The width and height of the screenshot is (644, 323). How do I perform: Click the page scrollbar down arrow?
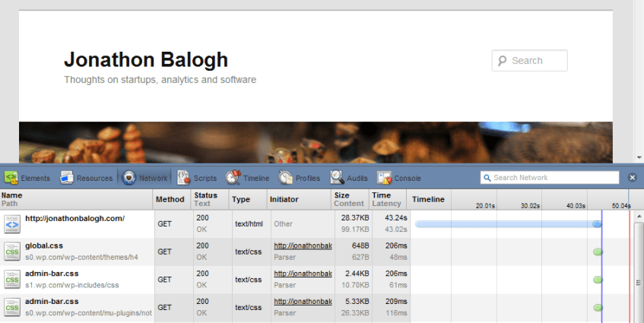click(x=639, y=157)
